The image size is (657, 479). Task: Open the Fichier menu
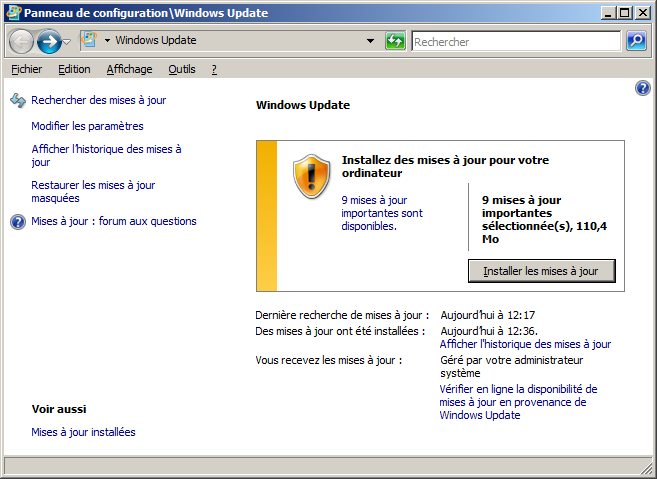pos(26,69)
